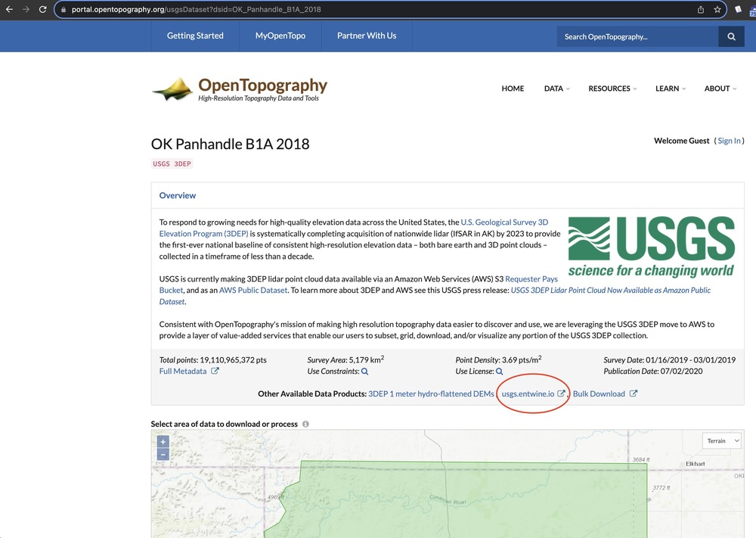This screenshot has width=756, height=538.
Task: Open the Terrain map type dropdown
Action: [722, 440]
